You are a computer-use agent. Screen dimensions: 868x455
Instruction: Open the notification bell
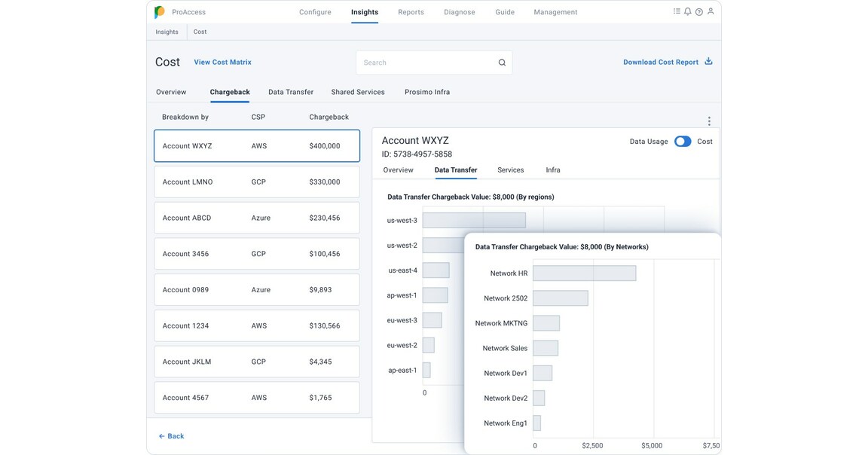coord(689,10)
